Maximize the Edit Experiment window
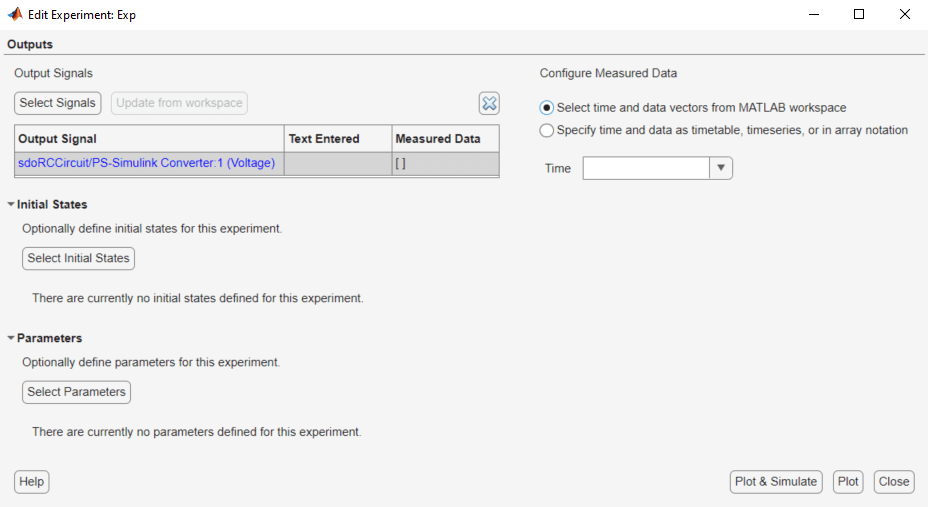Viewport: 928px width, 507px height. point(859,15)
